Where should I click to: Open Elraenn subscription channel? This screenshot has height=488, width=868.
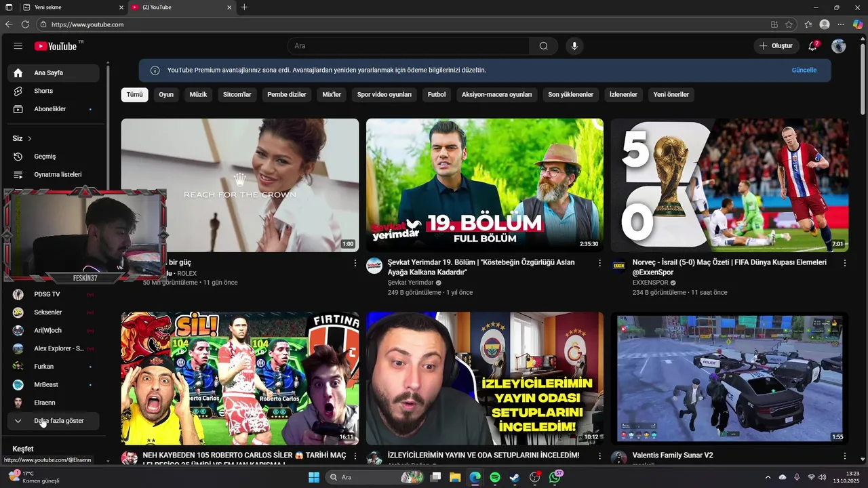point(54,403)
